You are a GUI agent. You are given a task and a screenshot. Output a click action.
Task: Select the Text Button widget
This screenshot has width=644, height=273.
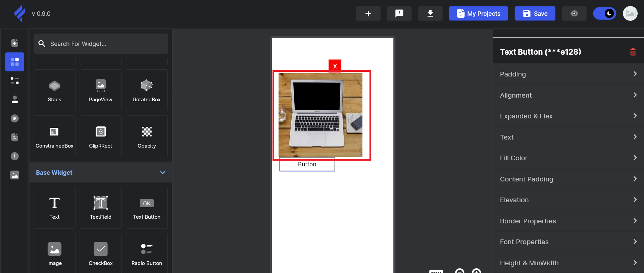click(147, 208)
